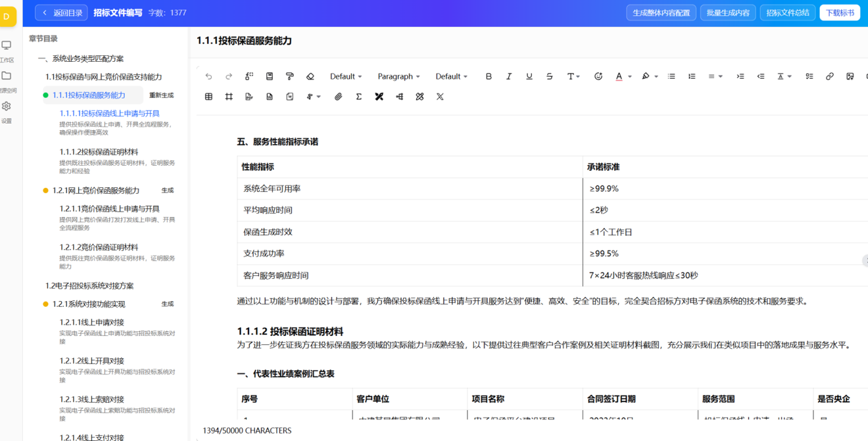Click the attachment paperclip icon

point(338,97)
